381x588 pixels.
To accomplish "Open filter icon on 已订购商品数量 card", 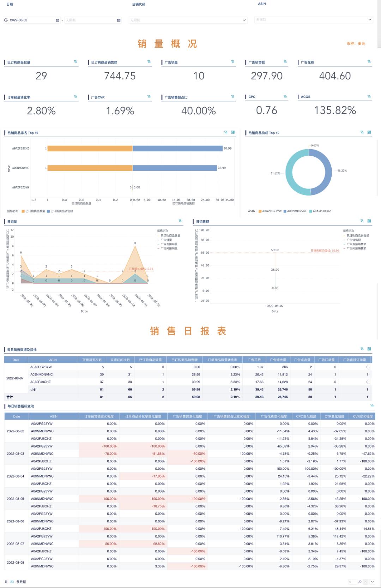I will pos(75,62).
